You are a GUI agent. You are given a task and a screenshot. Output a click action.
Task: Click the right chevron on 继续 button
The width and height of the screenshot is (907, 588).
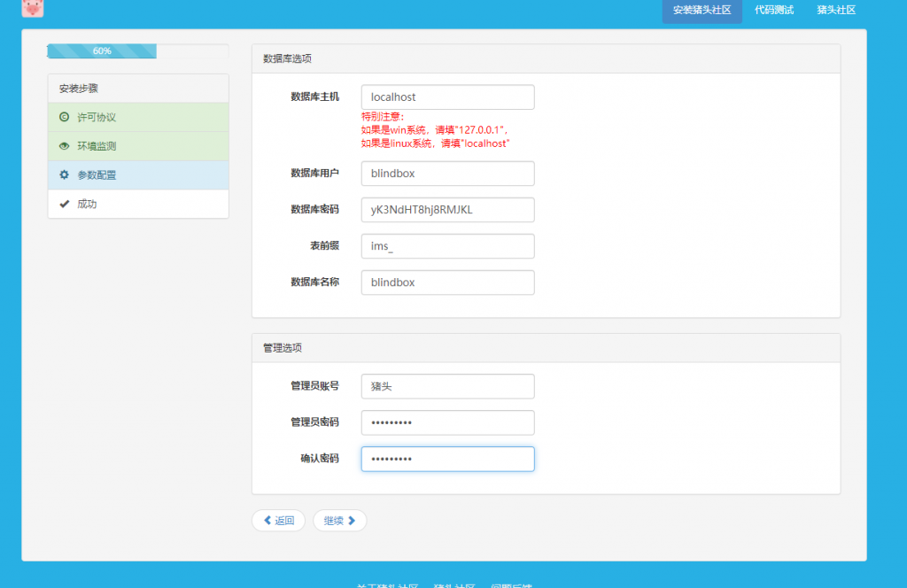pyautogui.click(x=352, y=521)
